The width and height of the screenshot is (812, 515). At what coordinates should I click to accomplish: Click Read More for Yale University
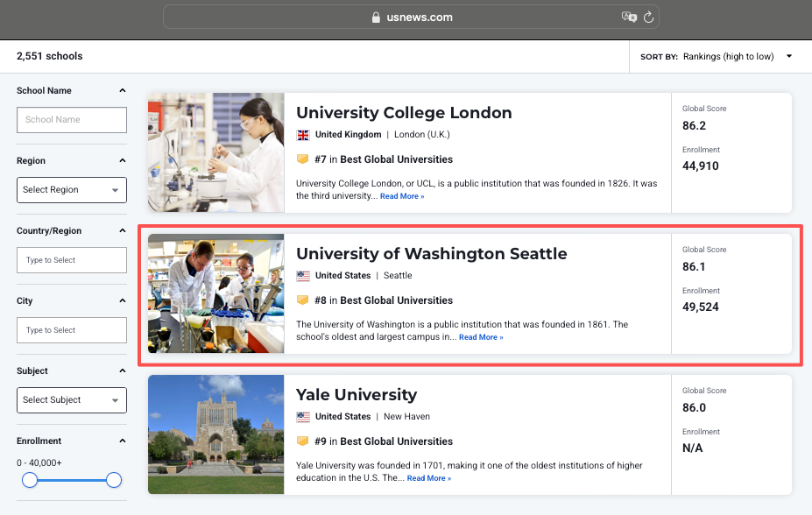[428, 478]
